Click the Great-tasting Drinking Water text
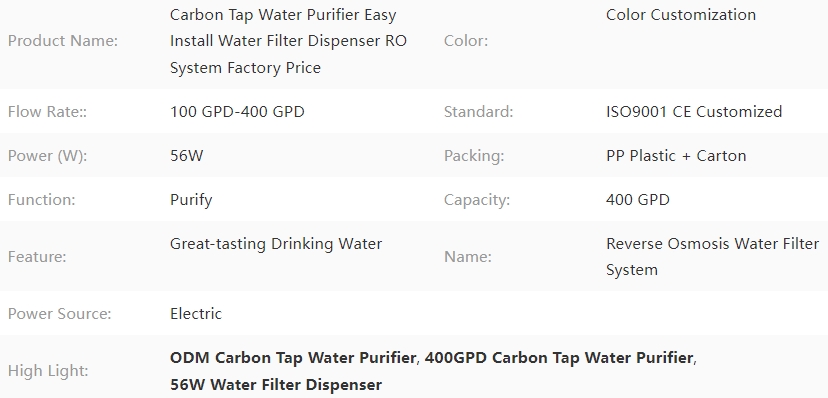Image resolution: width=828 pixels, height=398 pixels. point(276,244)
